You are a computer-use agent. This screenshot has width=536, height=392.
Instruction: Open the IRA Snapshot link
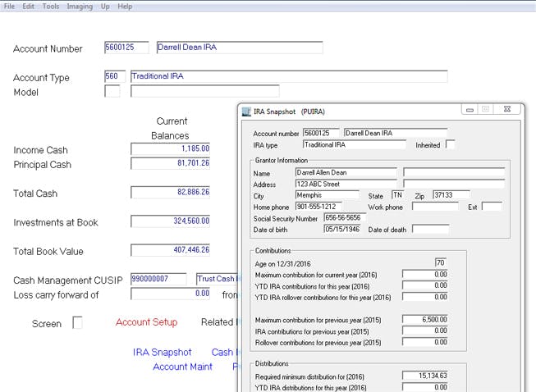click(x=162, y=352)
